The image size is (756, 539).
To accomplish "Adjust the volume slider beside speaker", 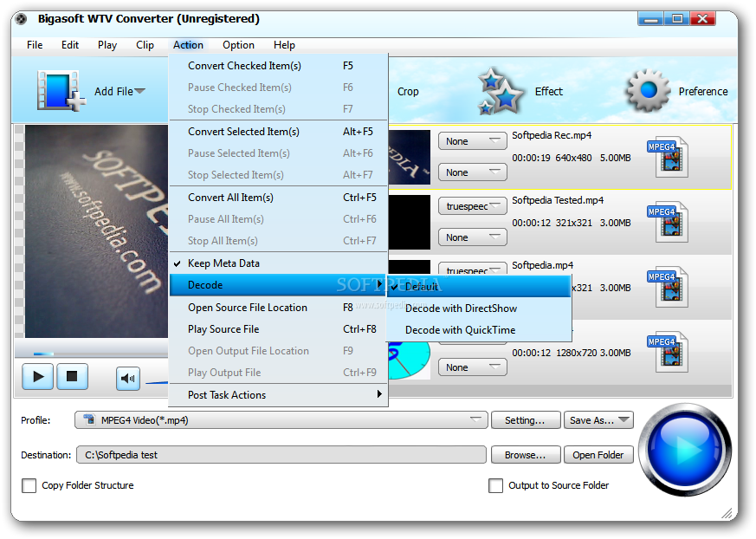I will [157, 382].
